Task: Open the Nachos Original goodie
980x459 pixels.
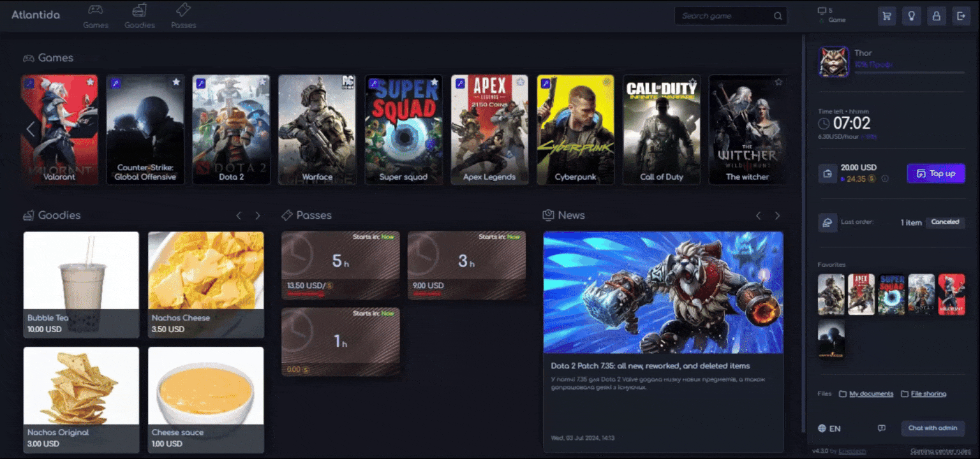Action: click(81, 400)
